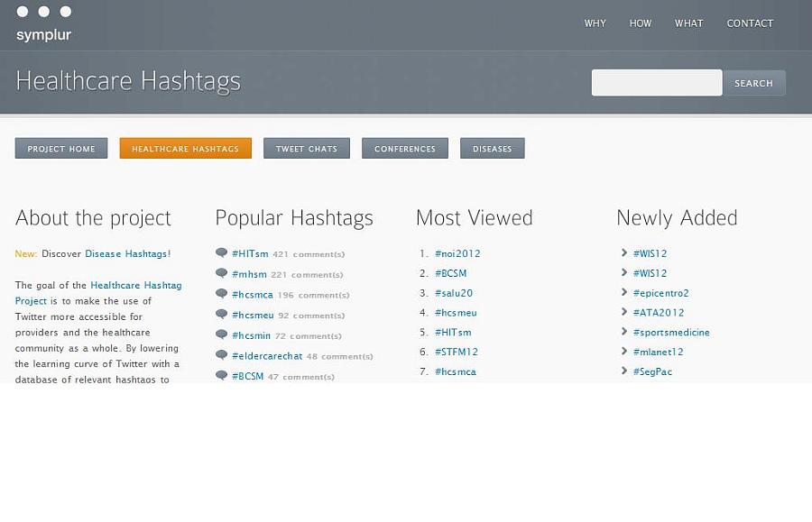Open the CONTACT menu item

tap(750, 23)
